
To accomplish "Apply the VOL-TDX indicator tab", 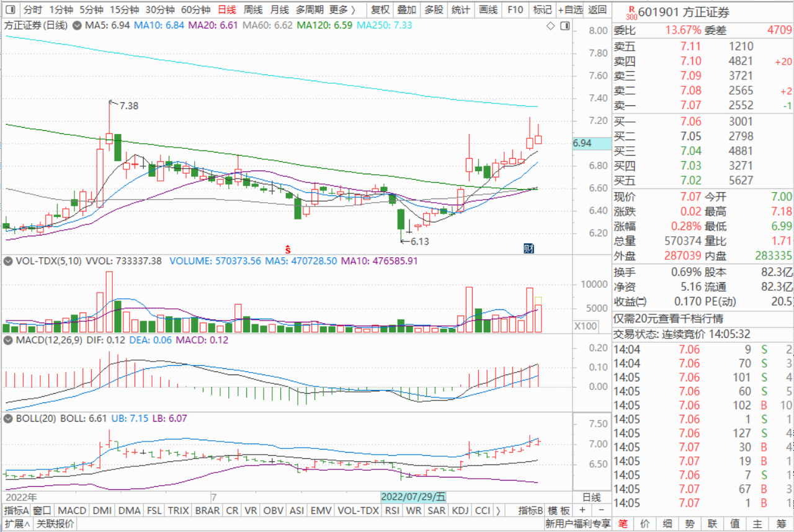I will coord(358,510).
